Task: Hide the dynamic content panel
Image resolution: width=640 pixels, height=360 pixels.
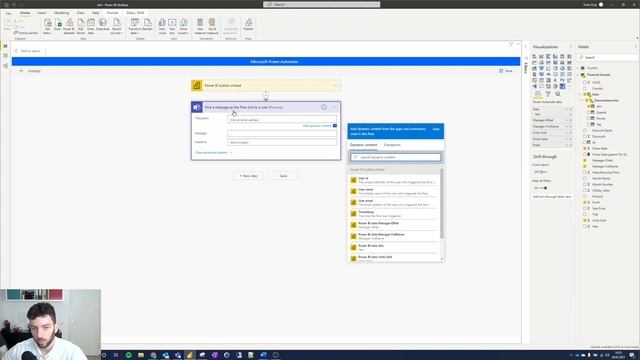Action: point(436,129)
